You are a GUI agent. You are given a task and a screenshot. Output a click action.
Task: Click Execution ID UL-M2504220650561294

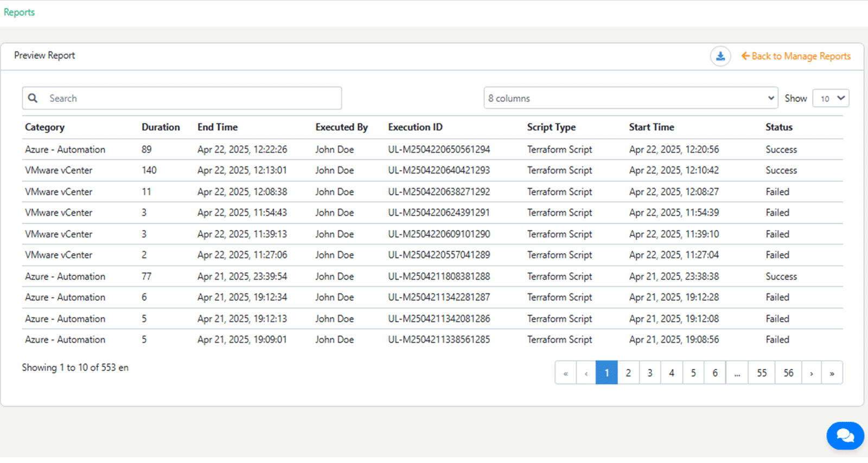[x=439, y=150]
